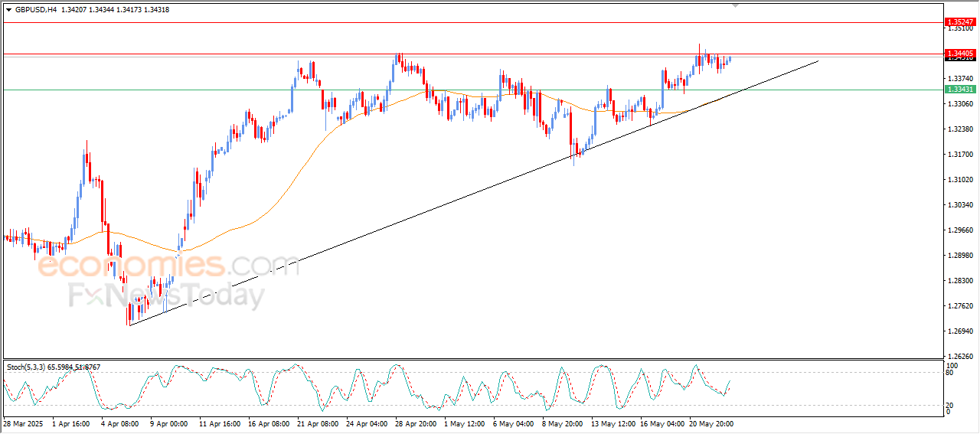Select the green 1.33431 price level label

960,90
